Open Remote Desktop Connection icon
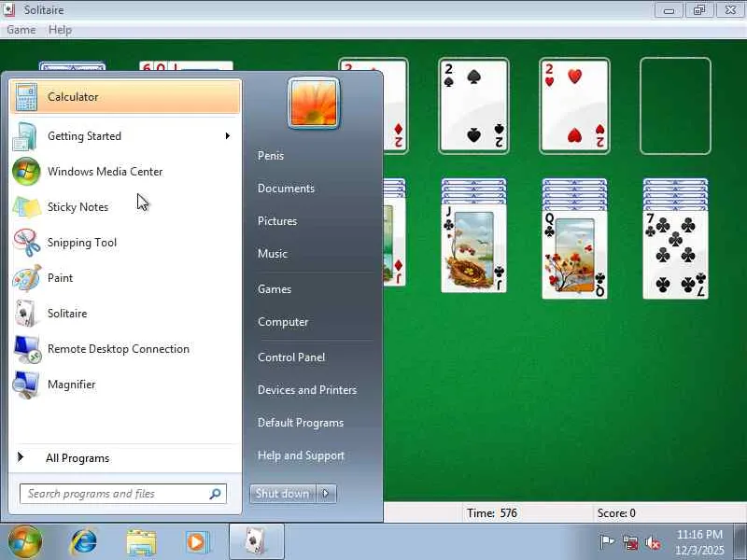This screenshot has width=747, height=560. coord(27,349)
